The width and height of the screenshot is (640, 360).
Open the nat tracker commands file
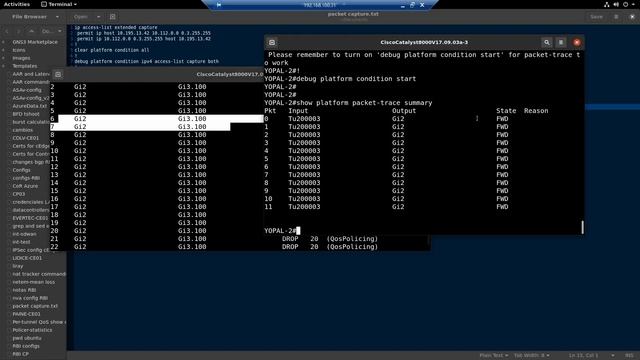(x=39, y=274)
